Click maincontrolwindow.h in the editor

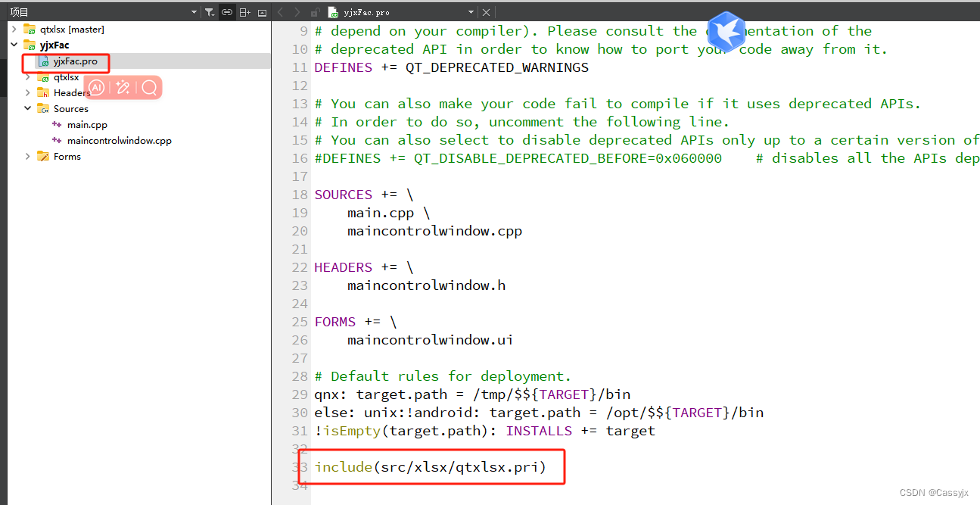tap(426, 285)
